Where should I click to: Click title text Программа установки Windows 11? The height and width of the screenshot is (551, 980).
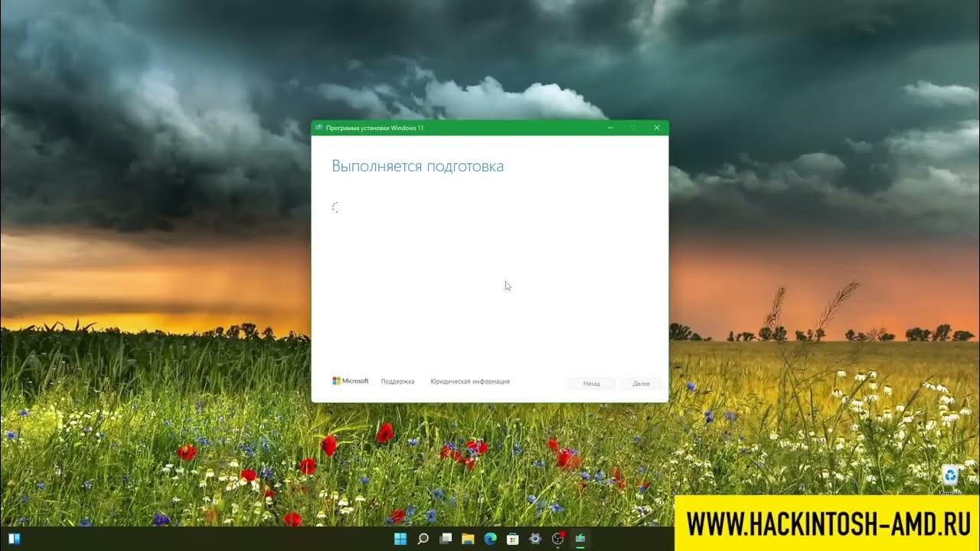pos(374,128)
